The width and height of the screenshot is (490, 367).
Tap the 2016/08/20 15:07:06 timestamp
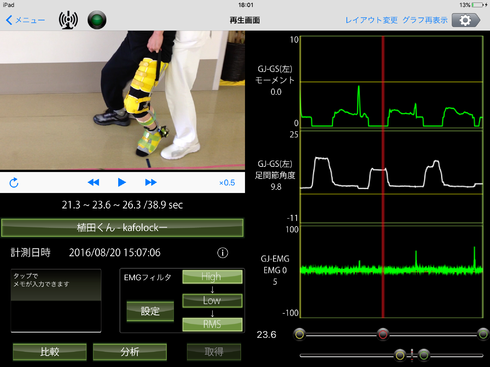click(x=115, y=253)
